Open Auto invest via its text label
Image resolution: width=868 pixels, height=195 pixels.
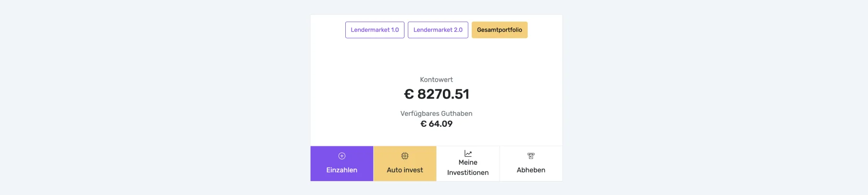point(405,170)
